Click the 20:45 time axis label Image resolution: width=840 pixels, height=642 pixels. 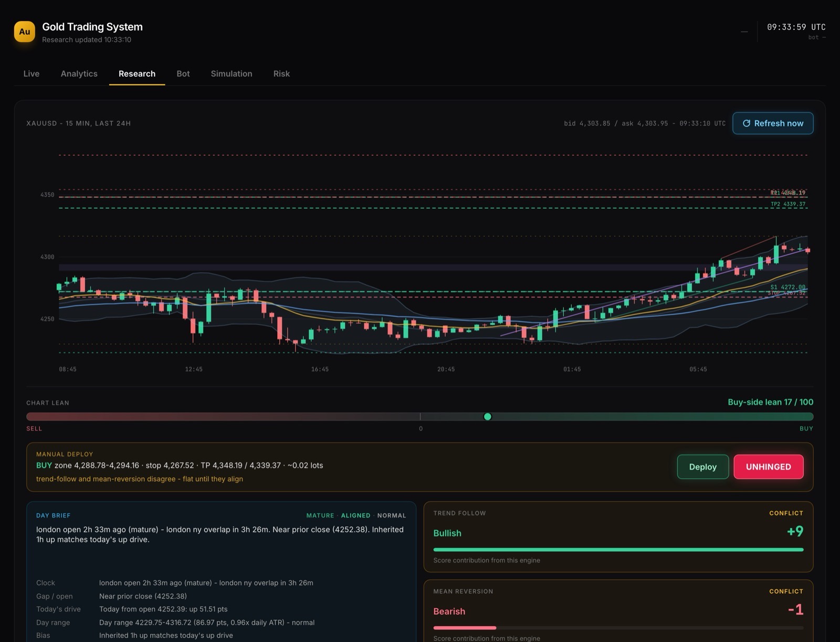point(446,369)
